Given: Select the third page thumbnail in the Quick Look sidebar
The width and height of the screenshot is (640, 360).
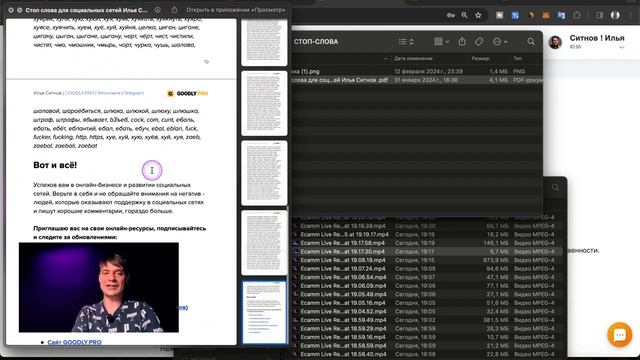Looking at the screenshot, I should coord(264,173).
